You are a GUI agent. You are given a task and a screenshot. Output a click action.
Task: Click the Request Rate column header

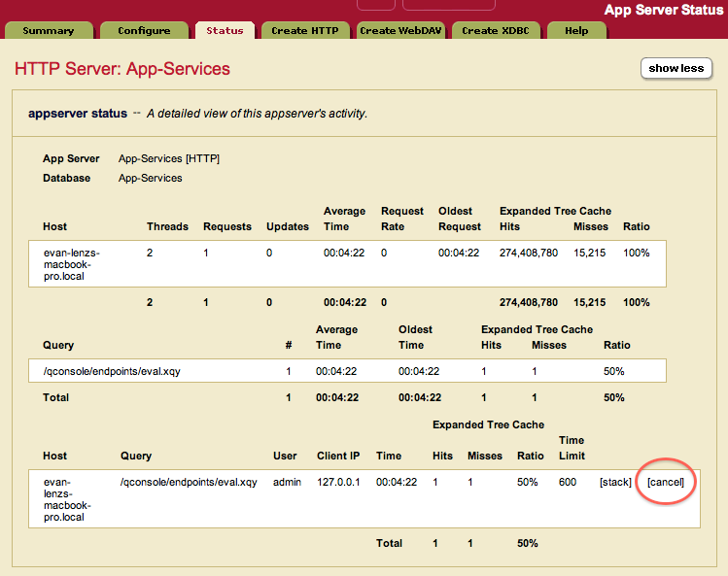click(x=402, y=219)
